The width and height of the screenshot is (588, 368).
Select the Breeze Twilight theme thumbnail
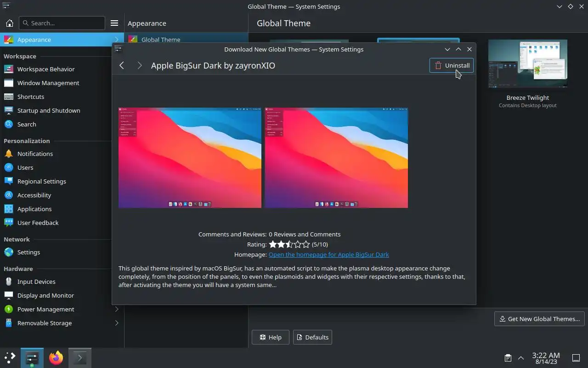click(x=528, y=63)
